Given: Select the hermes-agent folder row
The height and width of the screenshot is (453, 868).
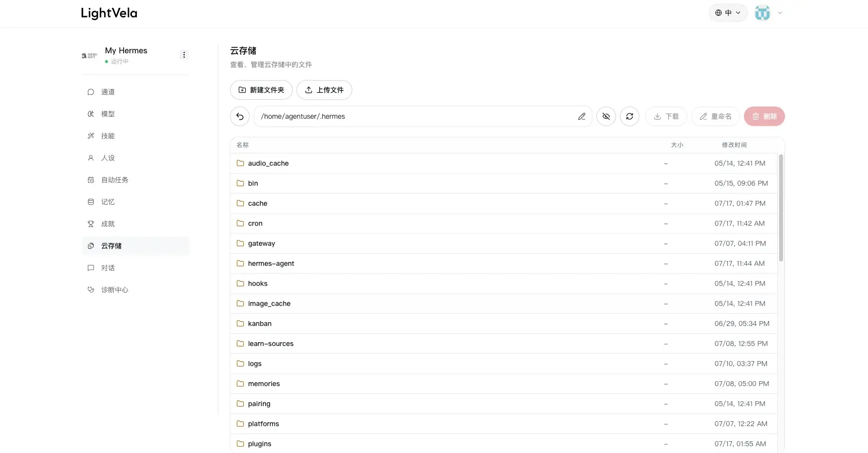Looking at the screenshot, I should click(504, 263).
